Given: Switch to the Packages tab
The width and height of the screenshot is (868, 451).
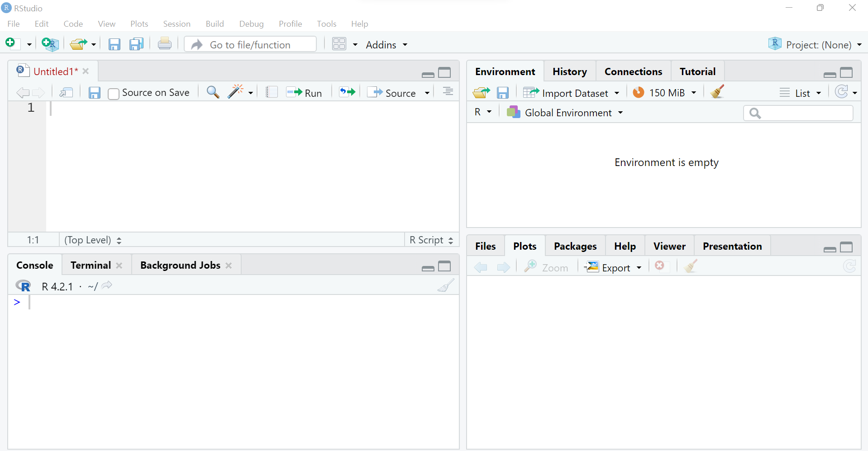Looking at the screenshot, I should [575, 246].
